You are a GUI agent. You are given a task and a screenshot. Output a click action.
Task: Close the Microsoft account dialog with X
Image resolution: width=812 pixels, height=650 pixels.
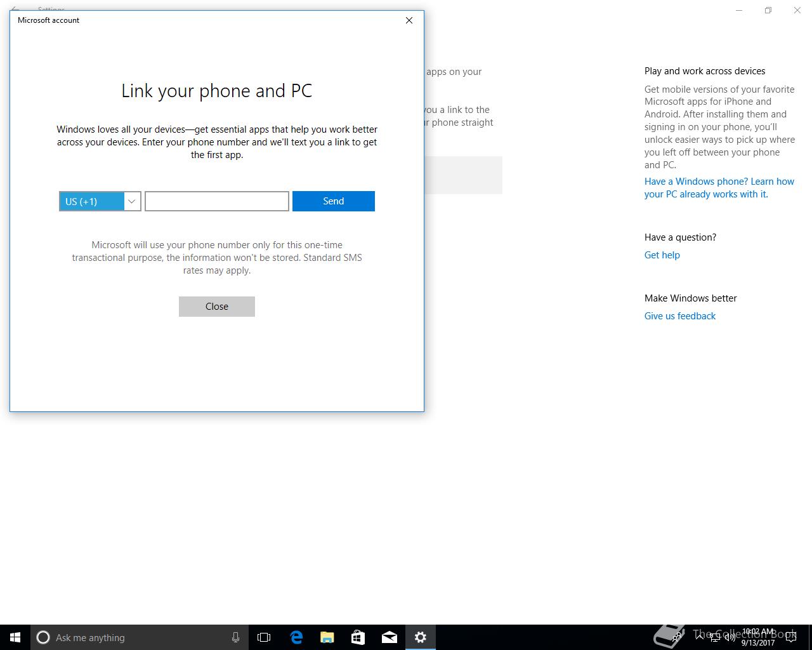pyautogui.click(x=409, y=20)
